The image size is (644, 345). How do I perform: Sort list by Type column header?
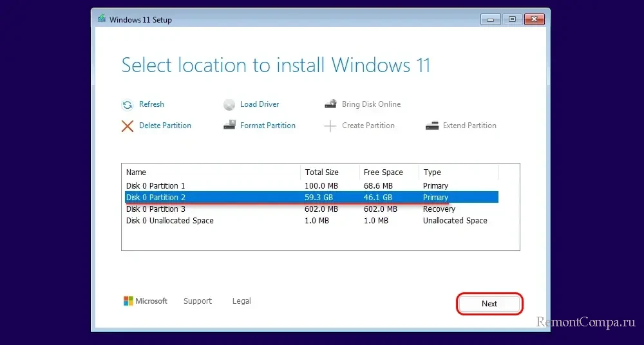[459, 172]
